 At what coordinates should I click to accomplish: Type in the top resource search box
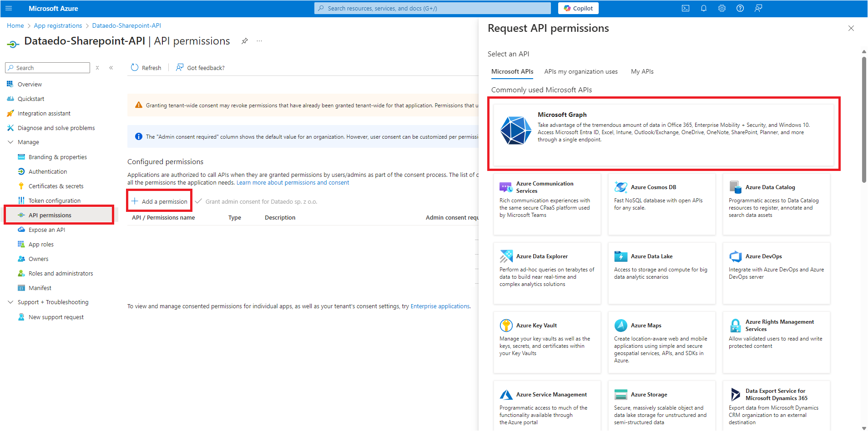tap(432, 8)
